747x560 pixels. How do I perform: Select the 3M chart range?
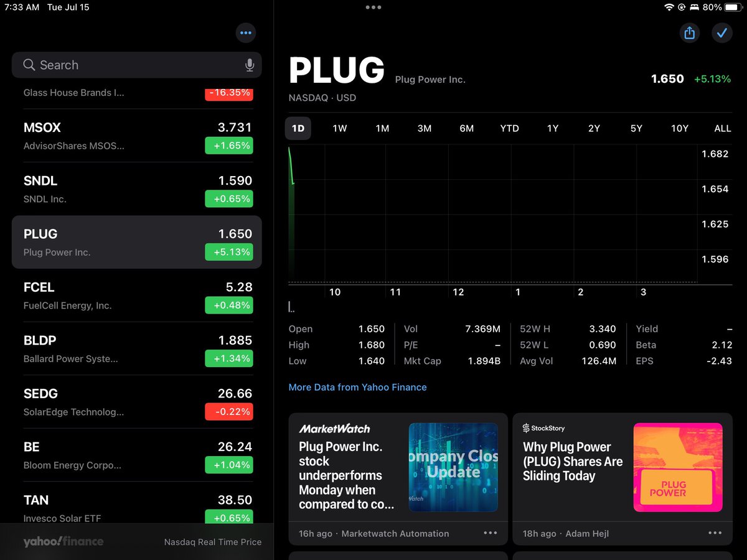click(425, 128)
